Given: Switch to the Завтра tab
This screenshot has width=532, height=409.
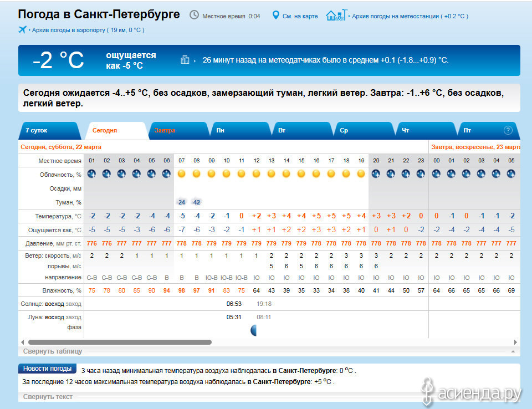Looking at the screenshot, I should [x=178, y=131].
